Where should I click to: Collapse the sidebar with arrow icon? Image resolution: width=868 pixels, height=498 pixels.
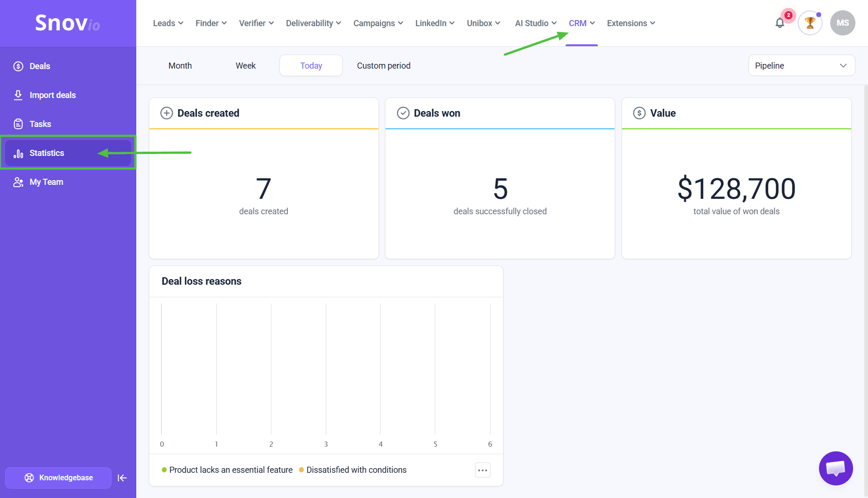[x=122, y=478]
